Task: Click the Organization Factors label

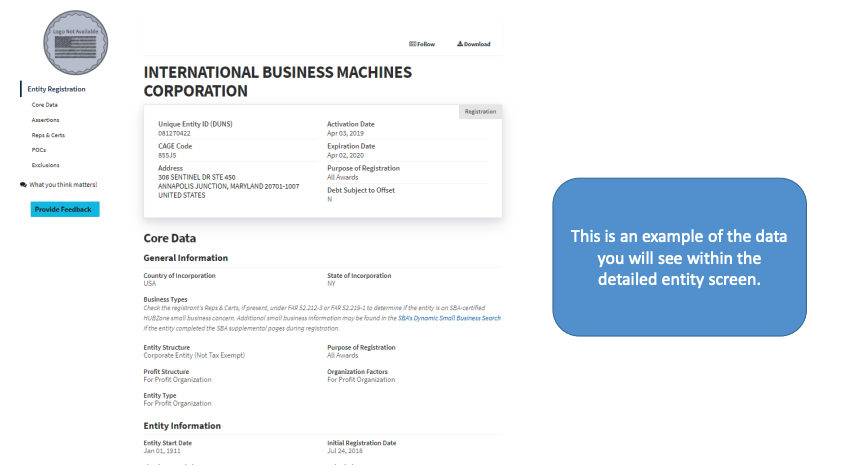Action: [357, 372]
